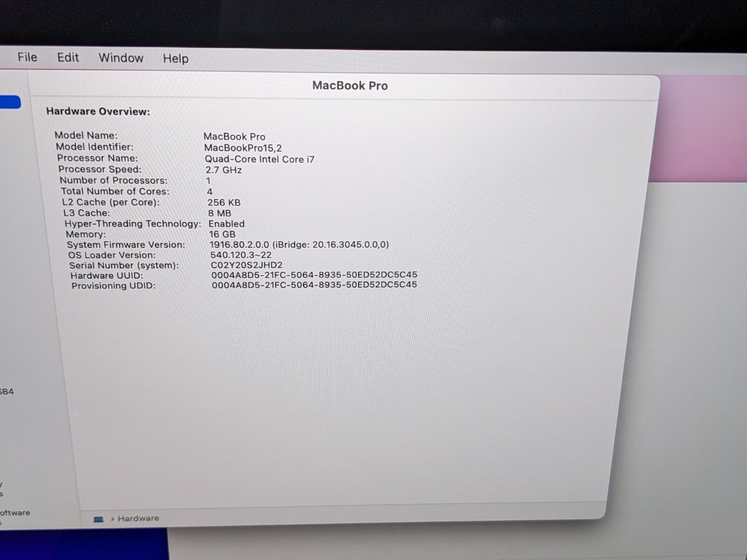This screenshot has width=747, height=560.
Task: Click the Serial Number (system) label
Action: click(124, 265)
